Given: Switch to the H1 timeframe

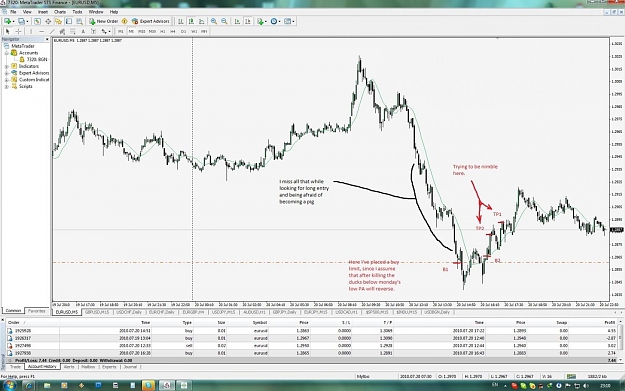Looking at the screenshot, I should point(163,31).
